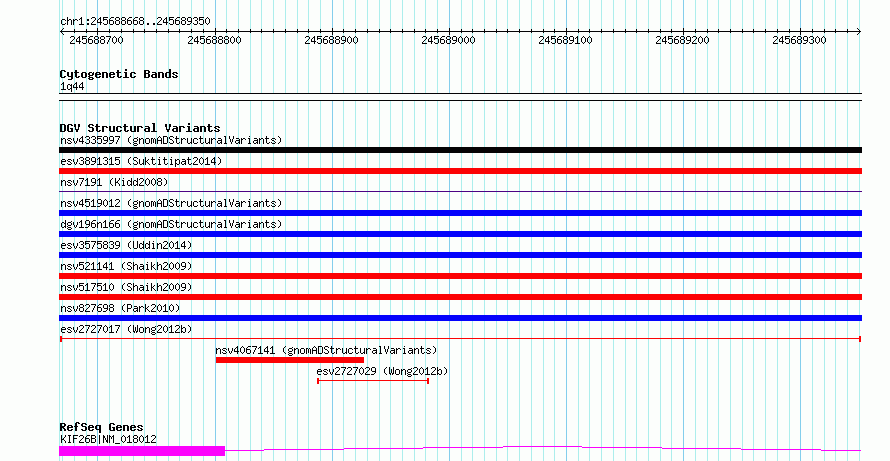Image resolution: width=890 pixels, height=461 pixels.
Task: Click the nsv4335997 black variant bar
Action: [460, 150]
